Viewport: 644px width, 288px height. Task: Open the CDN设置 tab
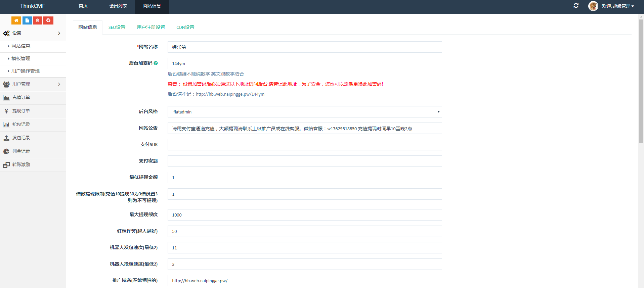(x=185, y=28)
